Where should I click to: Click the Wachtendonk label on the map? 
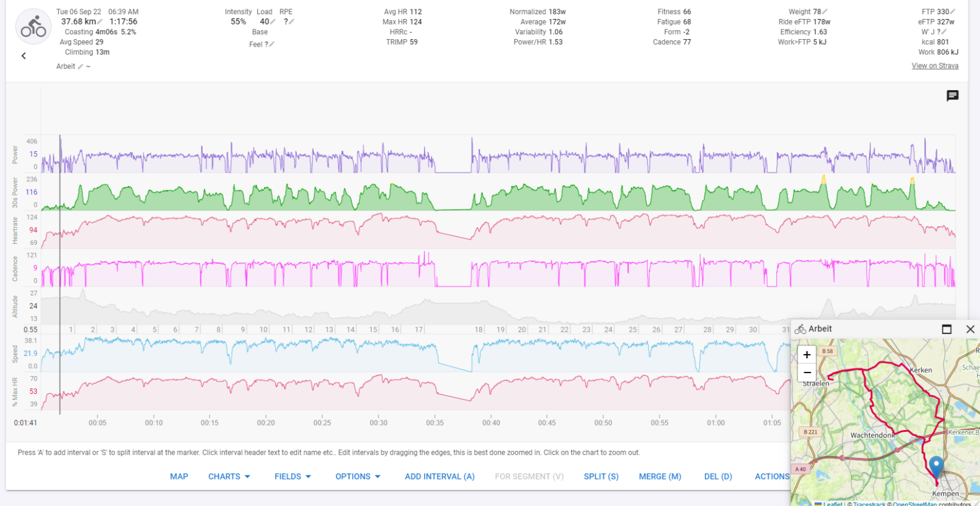(x=873, y=436)
